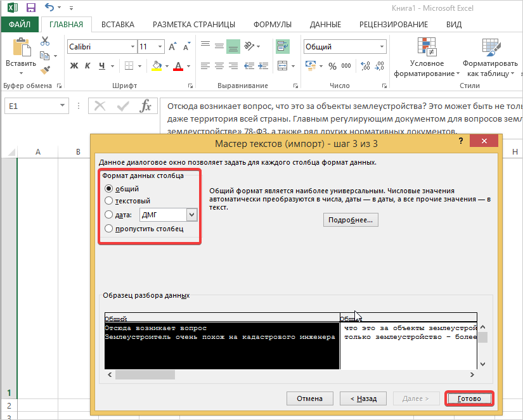Apply percent style format
This screenshot has width=523, height=420.
pyautogui.click(x=330, y=66)
